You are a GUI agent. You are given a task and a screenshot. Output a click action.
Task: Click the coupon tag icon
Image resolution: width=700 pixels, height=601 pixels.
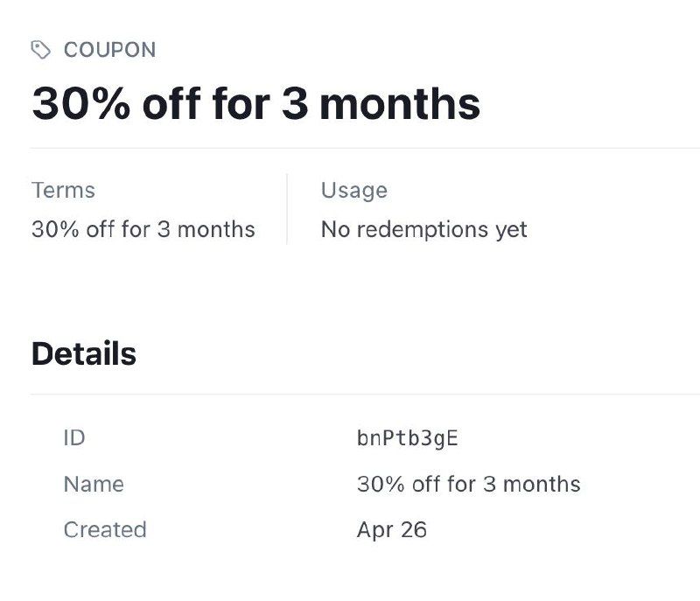tap(40, 50)
